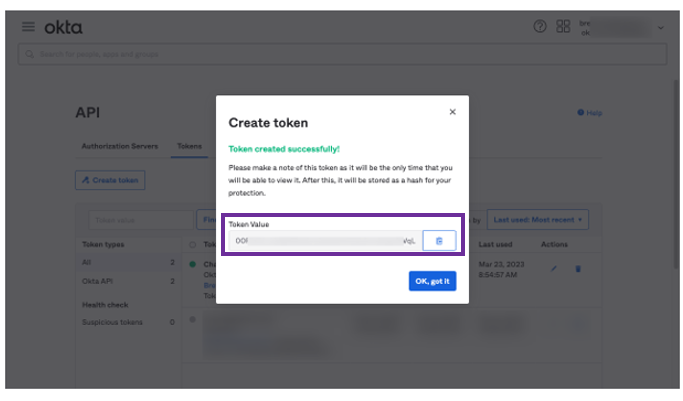Viewport: 683px width, 401px height.
Task: Focus the Token Value field
Action: point(325,241)
